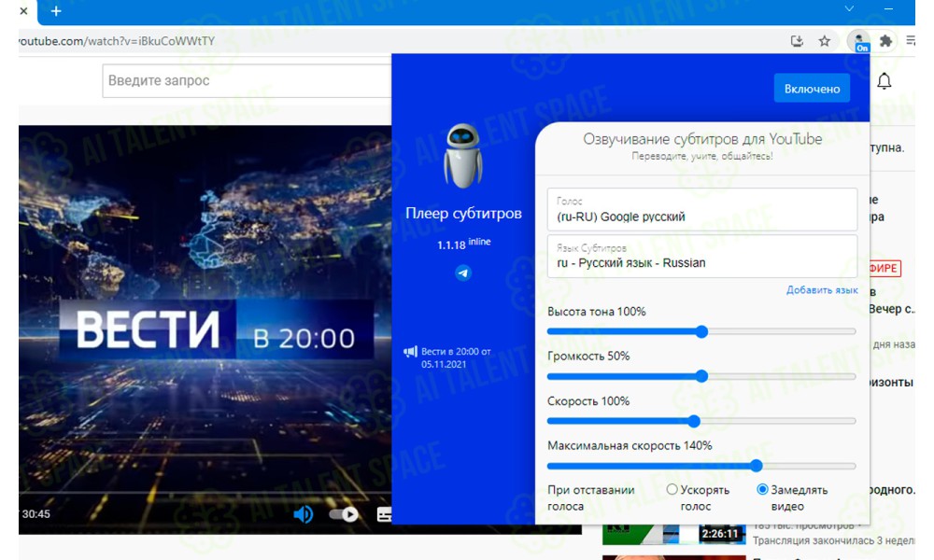The width and height of the screenshot is (934, 560).
Task: Open the recommended video thumbnail lasting 2:26:11
Action: (673, 534)
